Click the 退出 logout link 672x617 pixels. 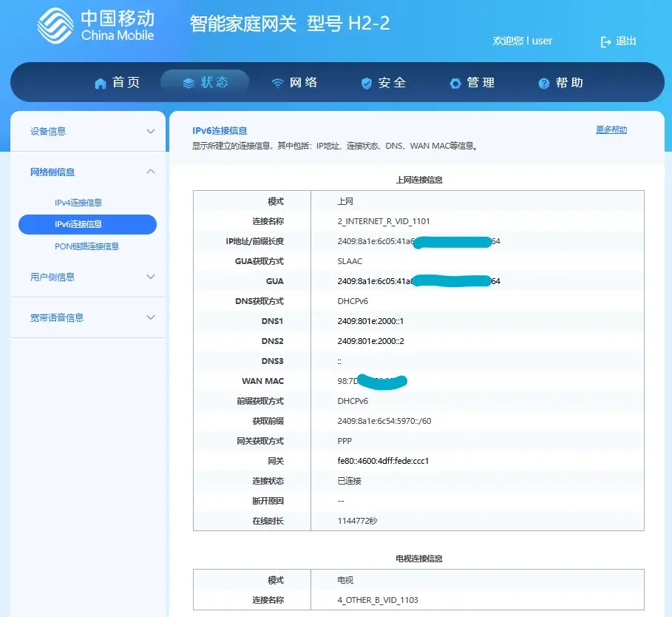pyautogui.click(x=626, y=41)
